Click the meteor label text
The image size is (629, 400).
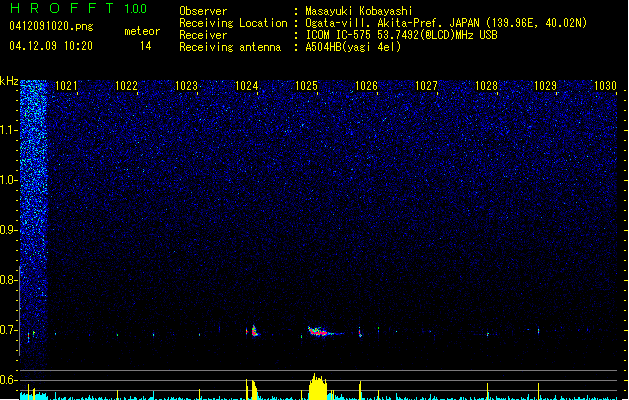pyautogui.click(x=142, y=31)
